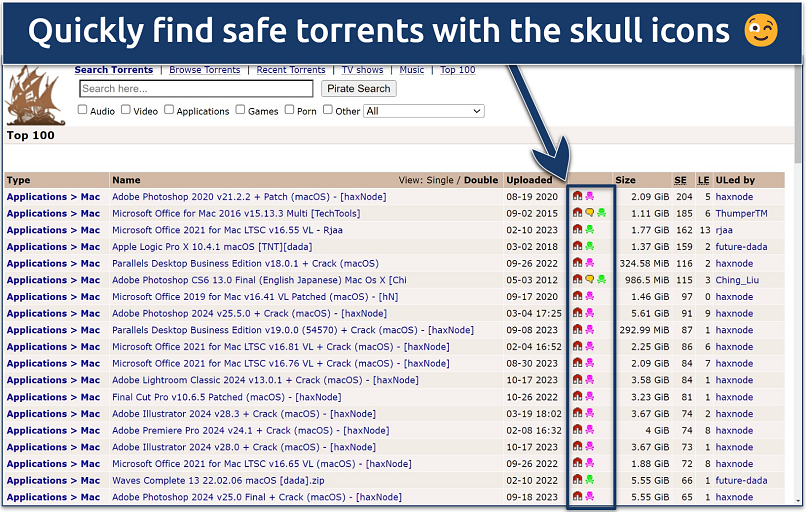The height and width of the screenshot is (512, 806).
Task: Click the Pirate Search button
Action: (x=359, y=88)
